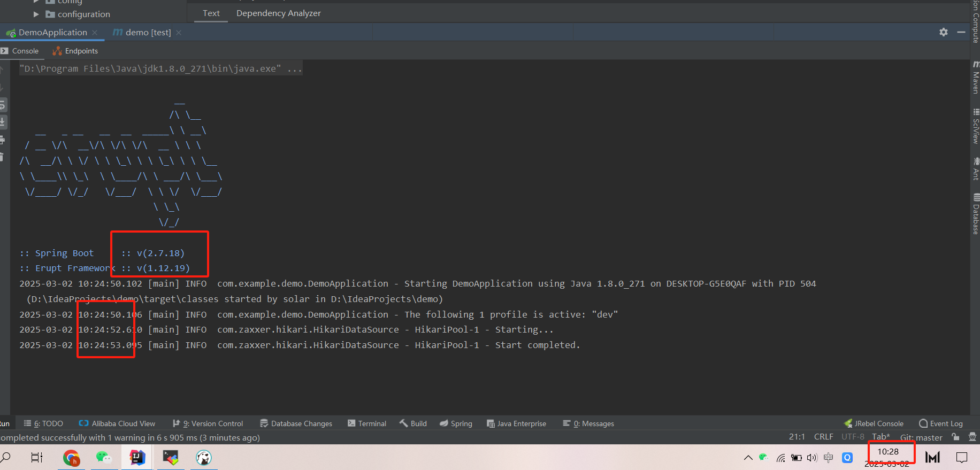Open Windows taskbar search
The image size is (980, 470).
[x=6, y=457]
